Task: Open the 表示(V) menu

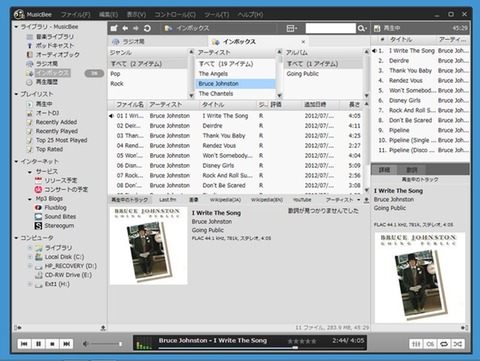Action: tap(136, 15)
